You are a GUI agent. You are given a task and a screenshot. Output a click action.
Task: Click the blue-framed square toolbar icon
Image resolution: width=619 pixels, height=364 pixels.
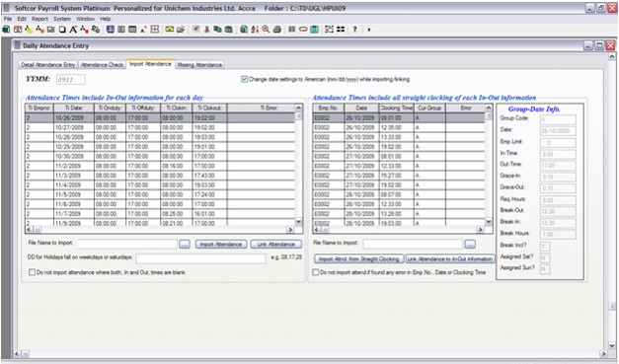111,30
